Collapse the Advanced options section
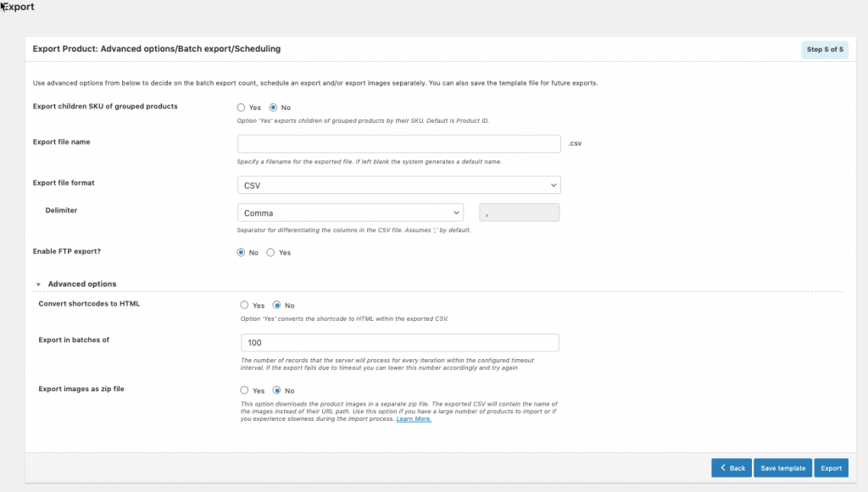 [x=38, y=284]
